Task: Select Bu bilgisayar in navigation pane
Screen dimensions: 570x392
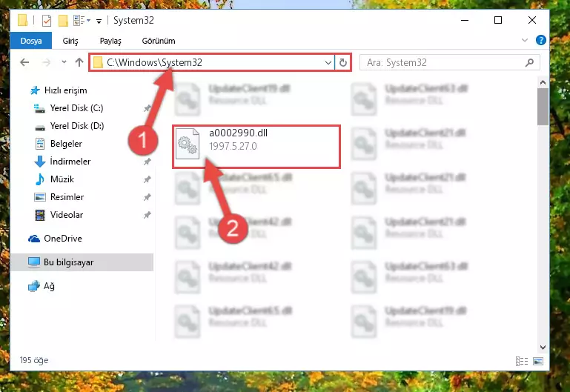Action: tap(82, 262)
